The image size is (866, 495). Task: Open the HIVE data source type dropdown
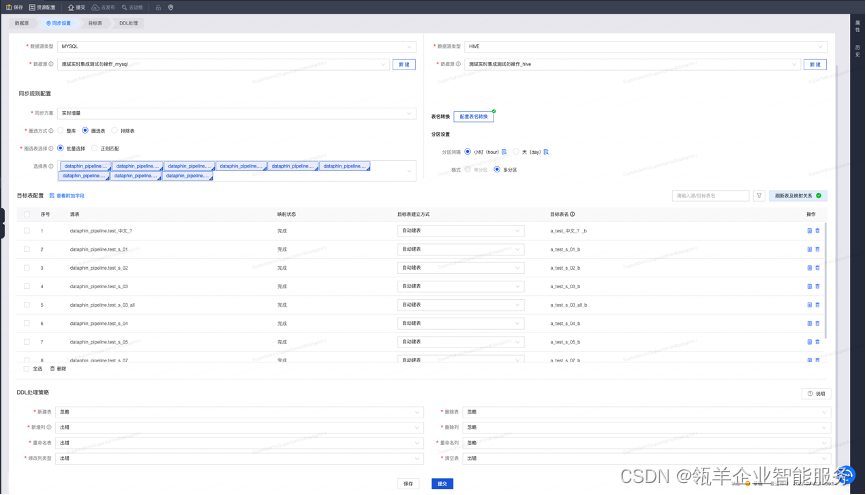(x=645, y=46)
